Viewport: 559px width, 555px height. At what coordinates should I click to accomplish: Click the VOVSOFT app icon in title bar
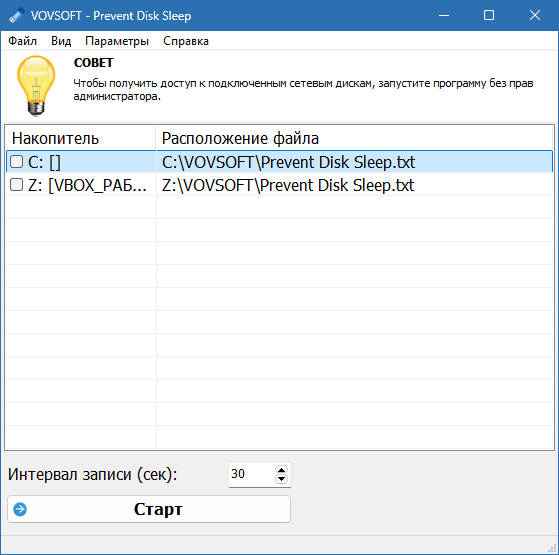(16, 16)
